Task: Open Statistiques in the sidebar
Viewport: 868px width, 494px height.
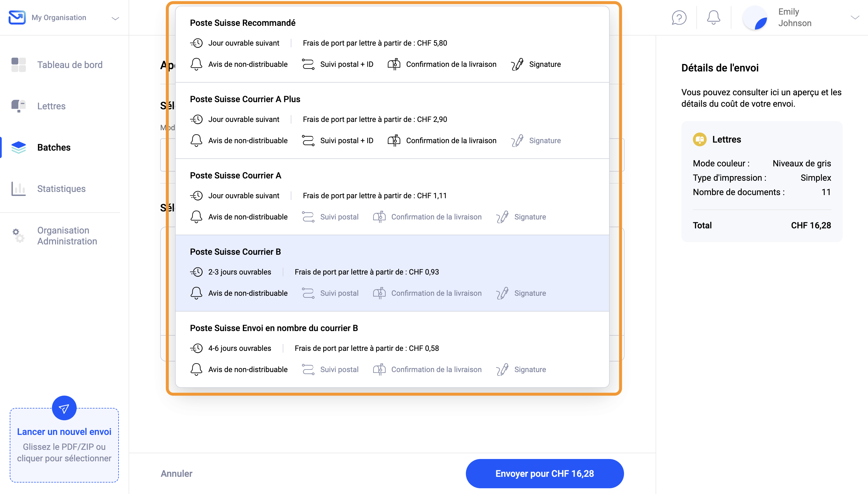Action: [x=61, y=189]
